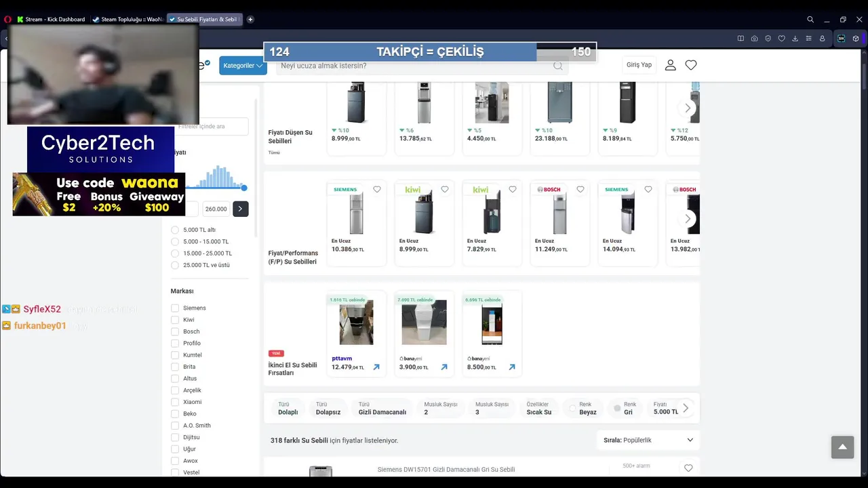Favorite the Kiwi 8.999 TL dispenser

point(445,190)
